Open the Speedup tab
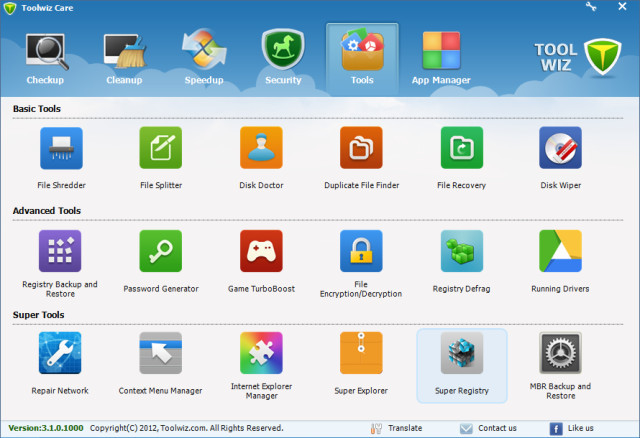640x438 pixels. click(x=204, y=59)
